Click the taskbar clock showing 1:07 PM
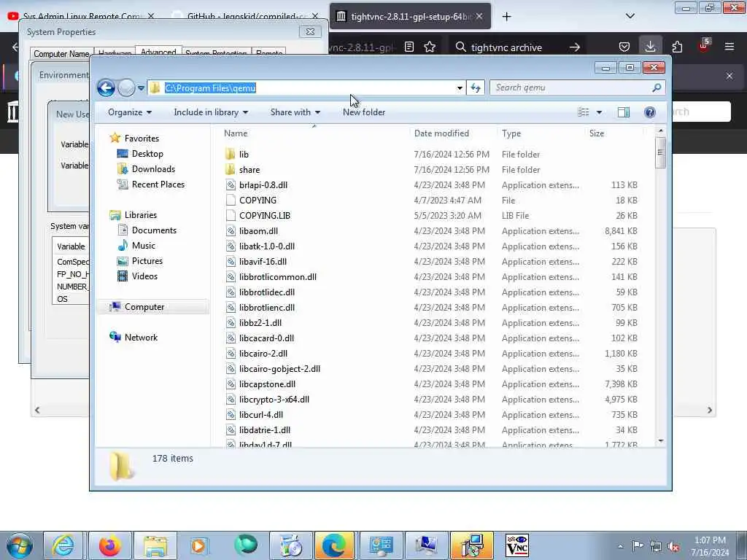747x560 pixels. 710,546
